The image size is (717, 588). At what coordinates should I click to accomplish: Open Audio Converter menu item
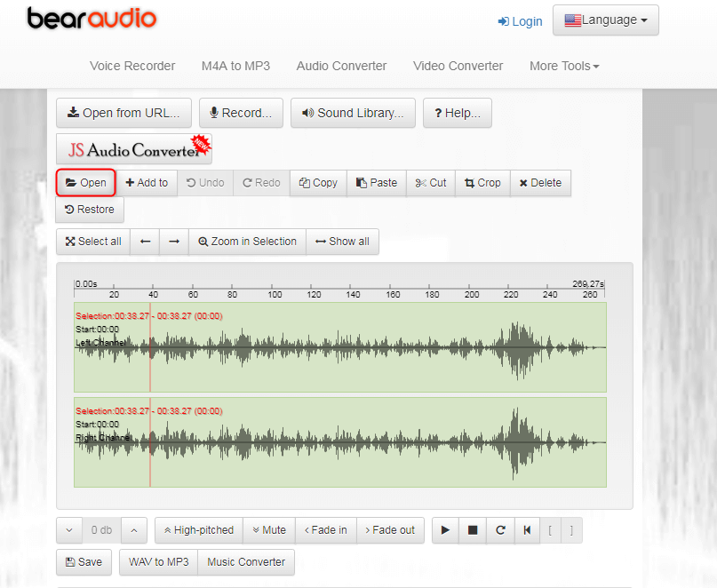pyautogui.click(x=341, y=66)
